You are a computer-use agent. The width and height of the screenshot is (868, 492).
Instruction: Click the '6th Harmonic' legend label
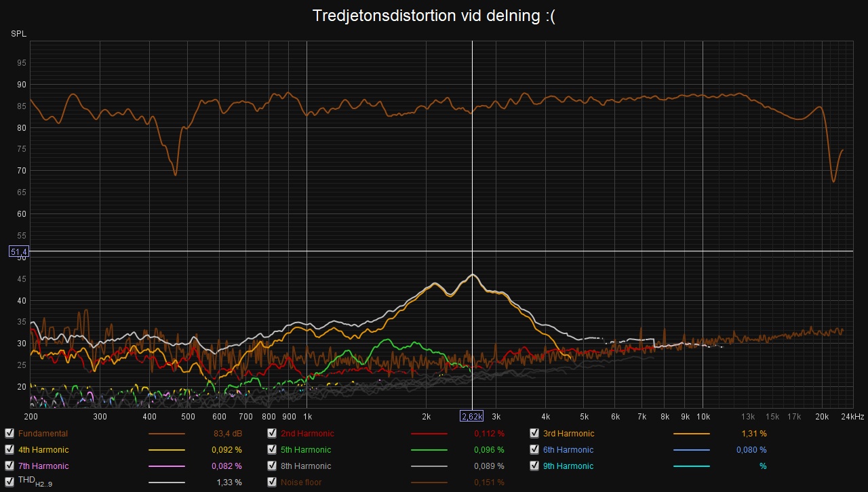click(x=568, y=450)
